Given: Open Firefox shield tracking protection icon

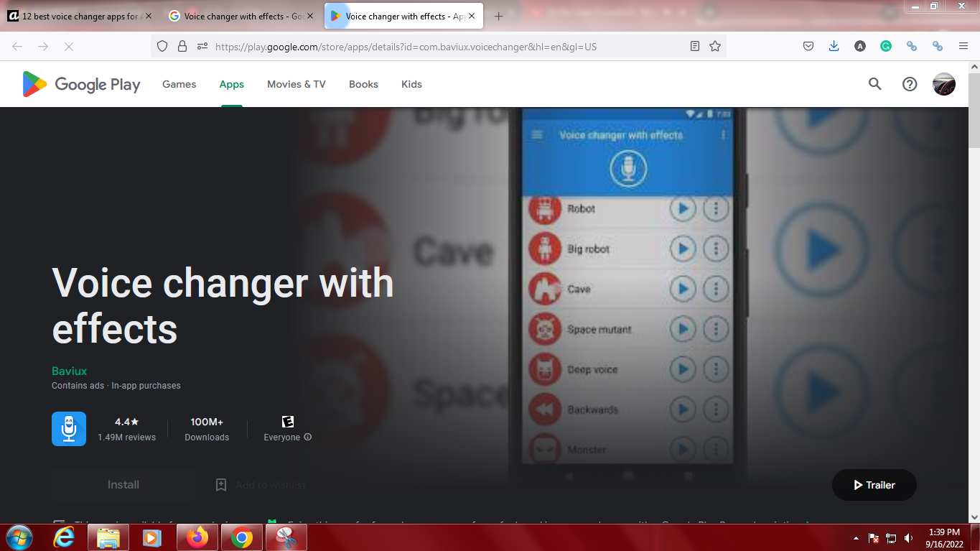Looking at the screenshot, I should point(162,46).
